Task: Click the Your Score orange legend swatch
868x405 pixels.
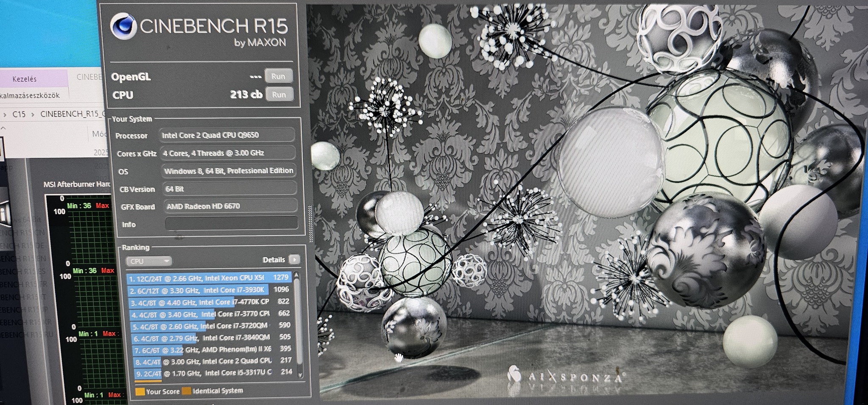Action: 140,391
